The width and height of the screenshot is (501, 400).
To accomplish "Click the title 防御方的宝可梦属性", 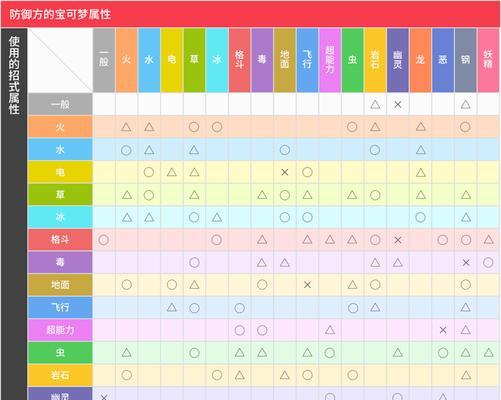I will (60, 14).
